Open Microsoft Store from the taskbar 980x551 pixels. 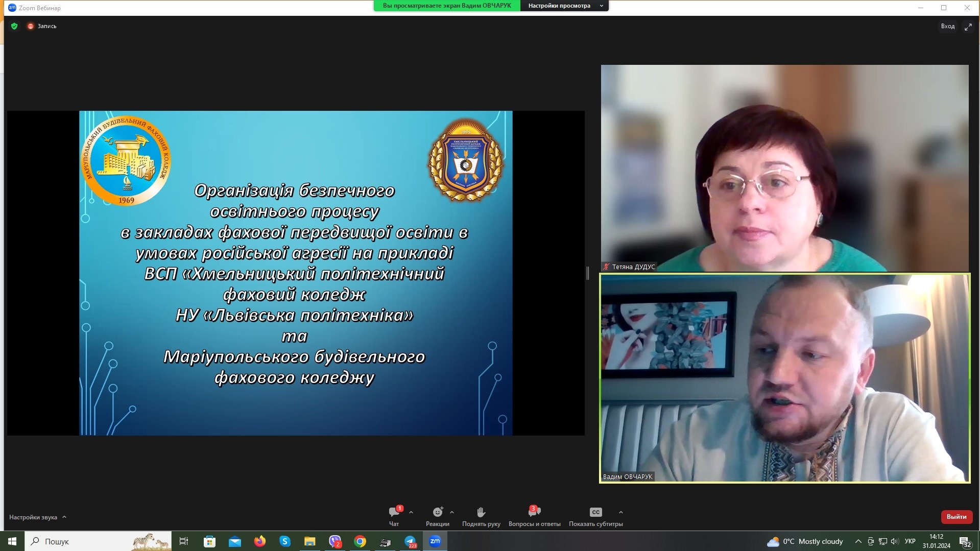(x=209, y=541)
